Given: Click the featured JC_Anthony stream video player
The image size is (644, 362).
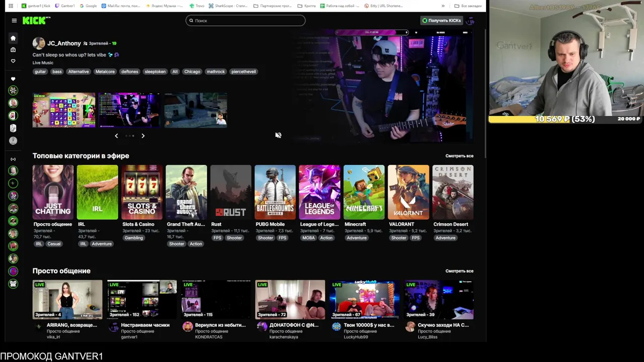Looking at the screenshot, I should tap(383, 86).
